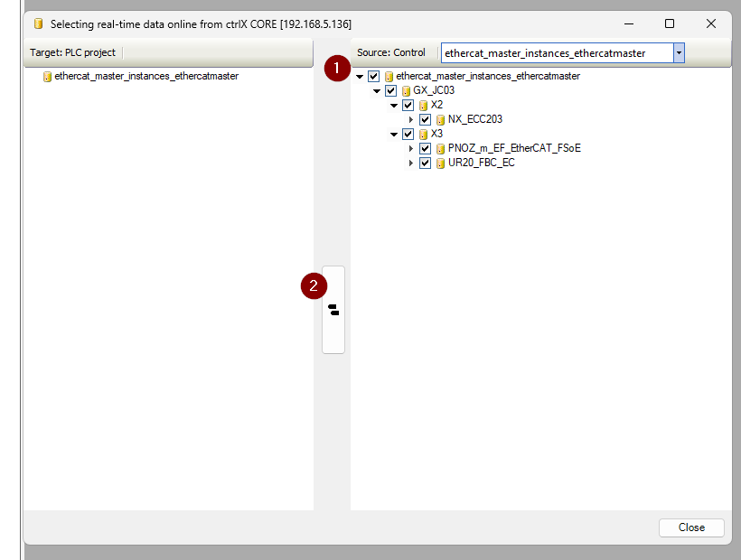The width and height of the screenshot is (741, 560).
Task: Select the NX_ECC203 label
Action: (x=475, y=119)
